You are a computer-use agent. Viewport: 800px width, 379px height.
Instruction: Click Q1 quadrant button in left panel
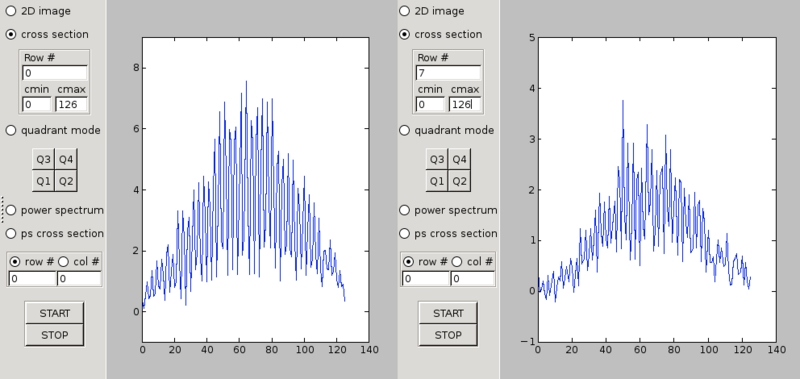(43, 181)
